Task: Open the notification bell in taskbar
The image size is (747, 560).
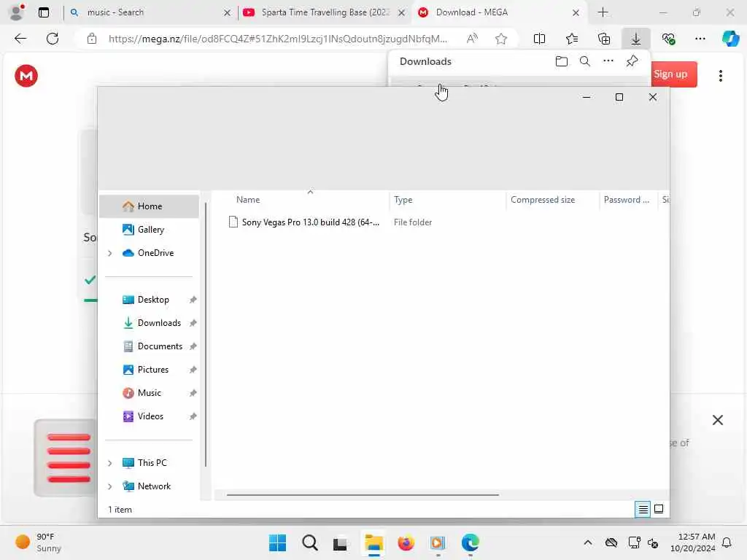Action: click(727, 542)
